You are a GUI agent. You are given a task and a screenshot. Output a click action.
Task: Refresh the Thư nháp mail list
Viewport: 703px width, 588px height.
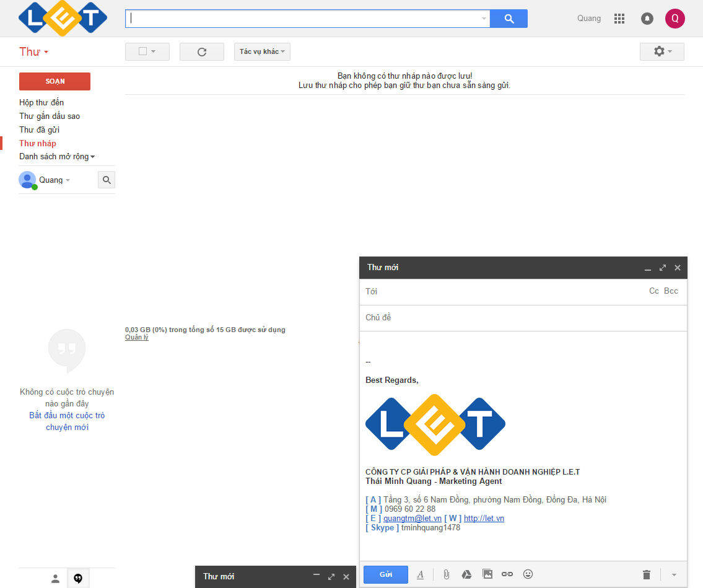201,51
